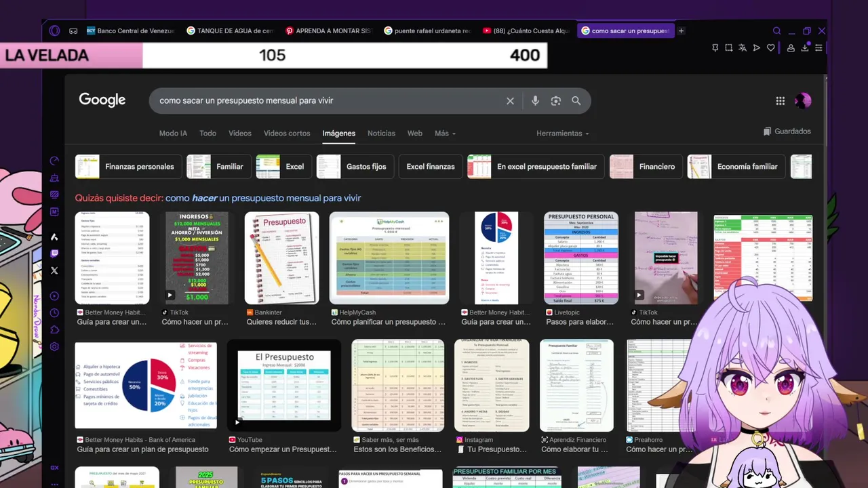
Task: Clear the Google search box with X
Action: point(510,101)
